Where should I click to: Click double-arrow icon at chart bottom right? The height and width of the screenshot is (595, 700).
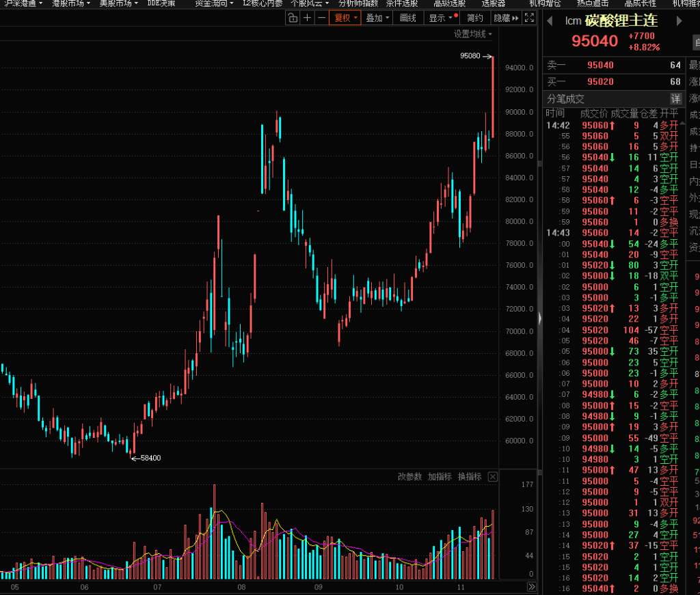532,587
